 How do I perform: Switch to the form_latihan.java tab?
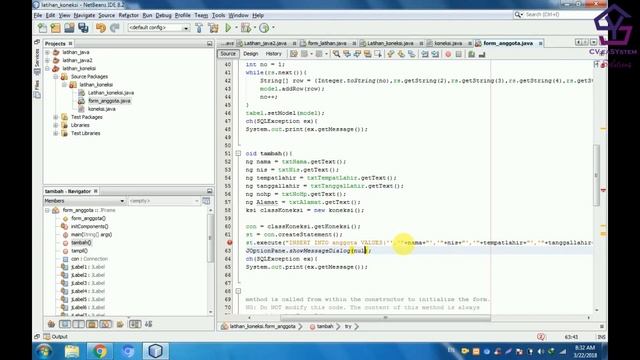coord(327,43)
